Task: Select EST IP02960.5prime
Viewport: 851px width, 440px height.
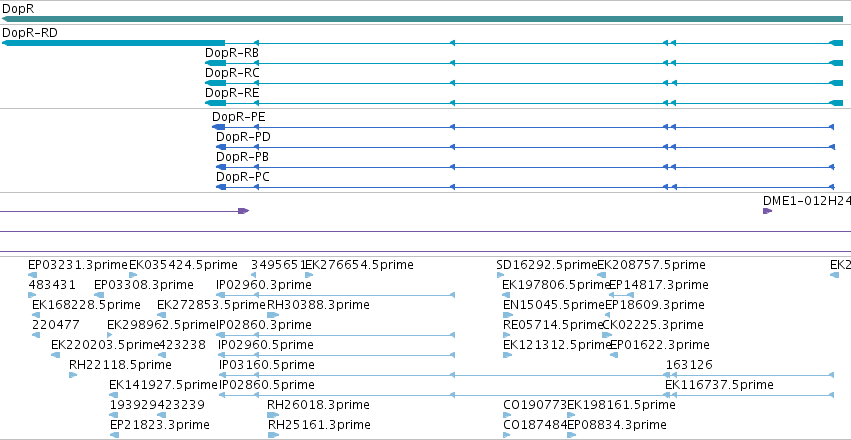Action: (x=265, y=345)
